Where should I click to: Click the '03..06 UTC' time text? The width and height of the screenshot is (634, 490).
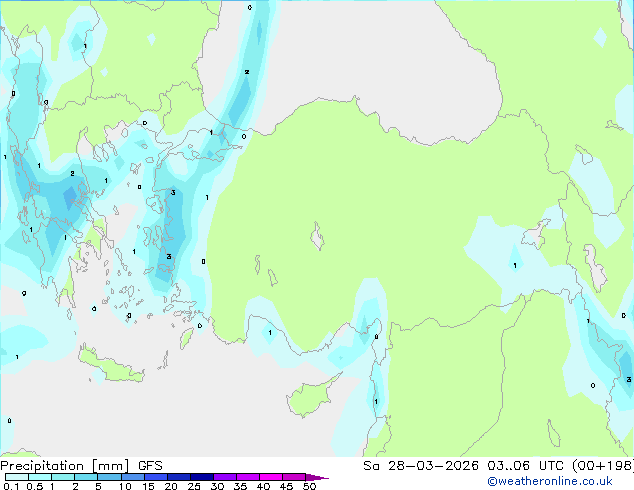click(x=525, y=466)
